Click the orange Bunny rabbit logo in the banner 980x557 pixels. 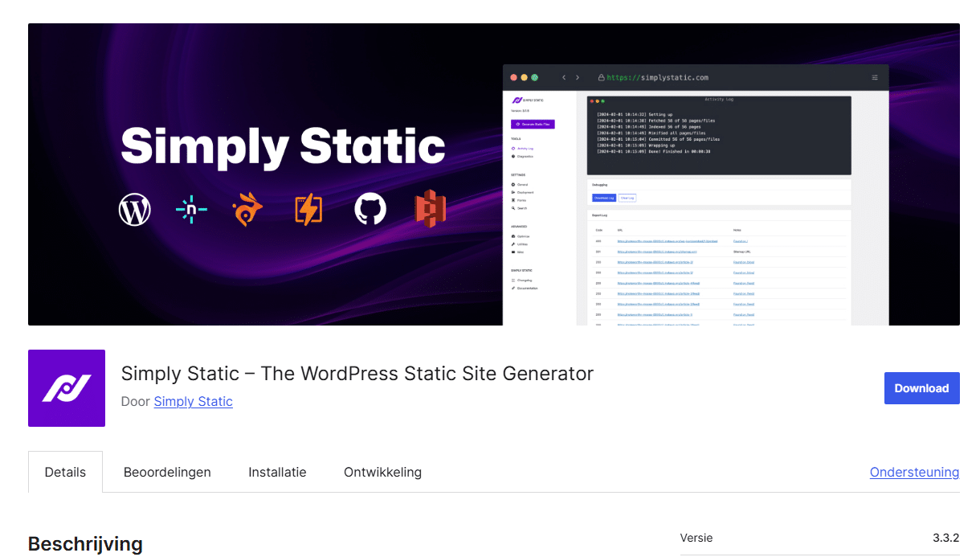coord(247,211)
